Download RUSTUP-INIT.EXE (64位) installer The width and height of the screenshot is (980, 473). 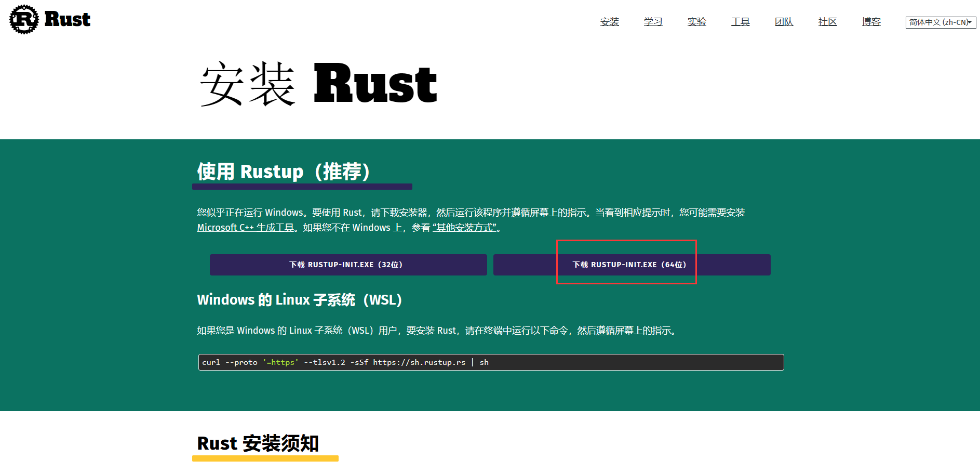pyautogui.click(x=626, y=264)
